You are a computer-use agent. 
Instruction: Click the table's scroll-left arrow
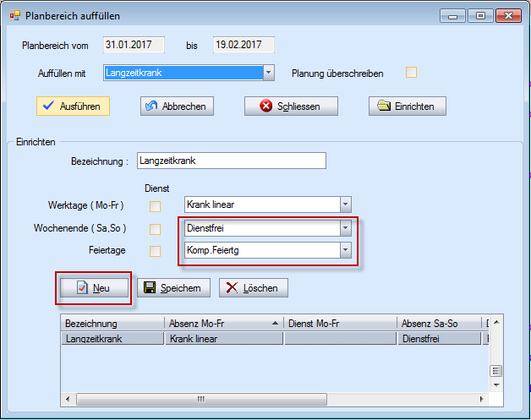(68, 400)
